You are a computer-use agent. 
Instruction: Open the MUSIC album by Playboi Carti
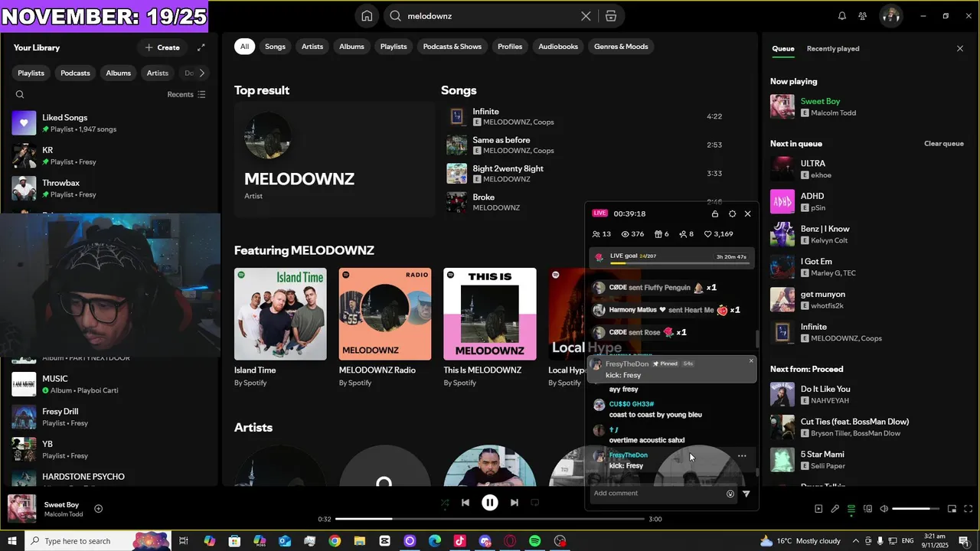click(x=109, y=384)
